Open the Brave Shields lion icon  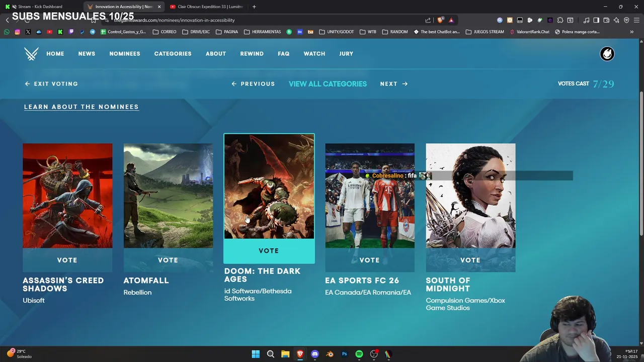tap(440, 20)
